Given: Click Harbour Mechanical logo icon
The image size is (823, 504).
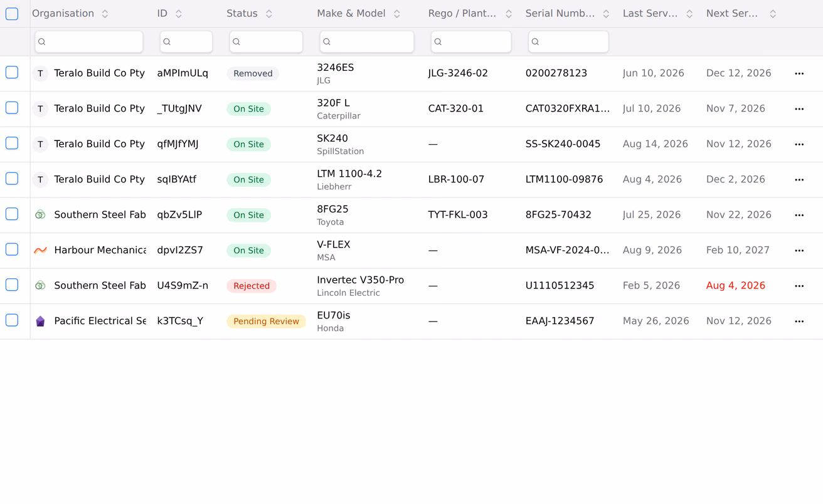Looking at the screenshot, I should (40, 251).
